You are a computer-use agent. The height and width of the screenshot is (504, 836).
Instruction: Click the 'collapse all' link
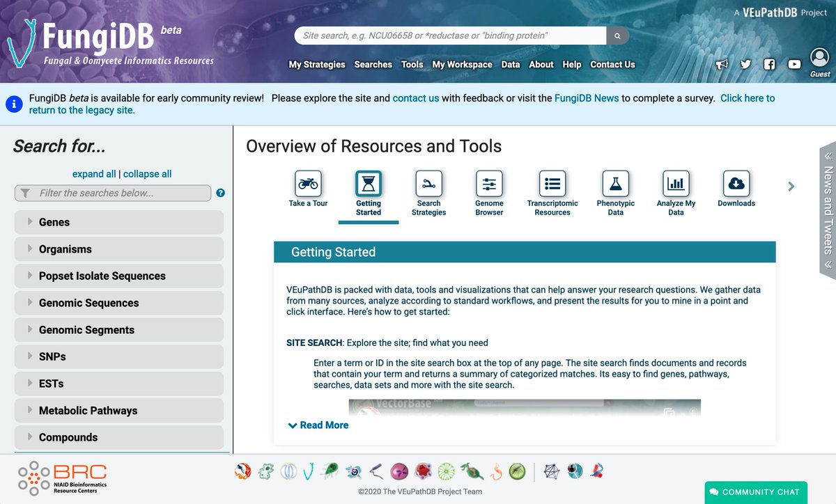point(147,174)
